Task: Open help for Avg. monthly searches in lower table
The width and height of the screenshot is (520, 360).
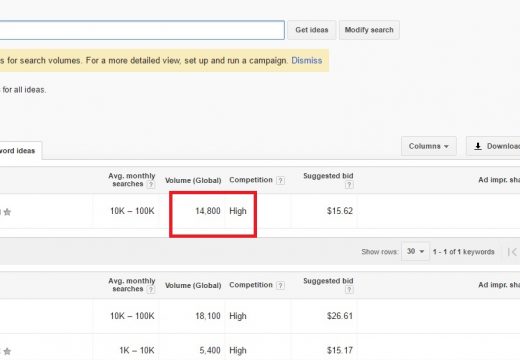Action: coord(151,289)
